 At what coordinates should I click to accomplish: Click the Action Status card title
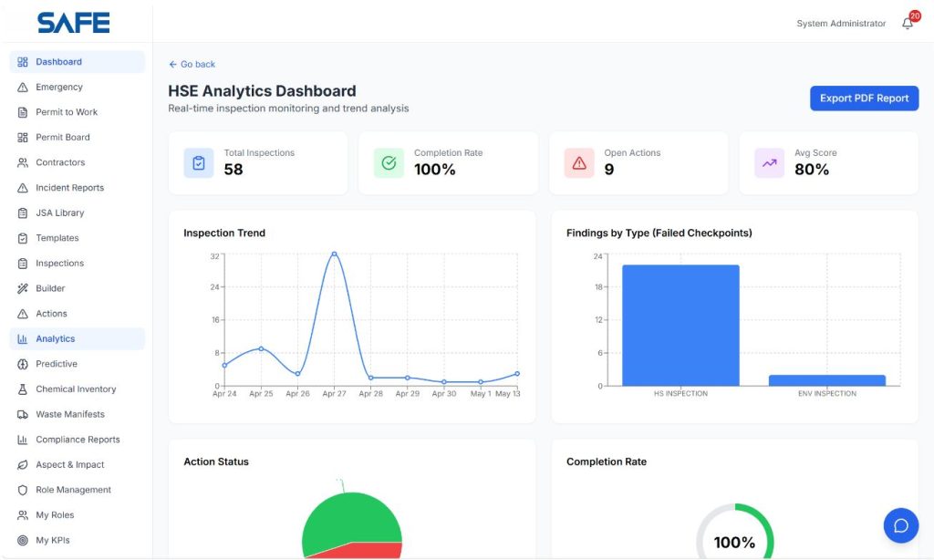(x=216, y=461)
